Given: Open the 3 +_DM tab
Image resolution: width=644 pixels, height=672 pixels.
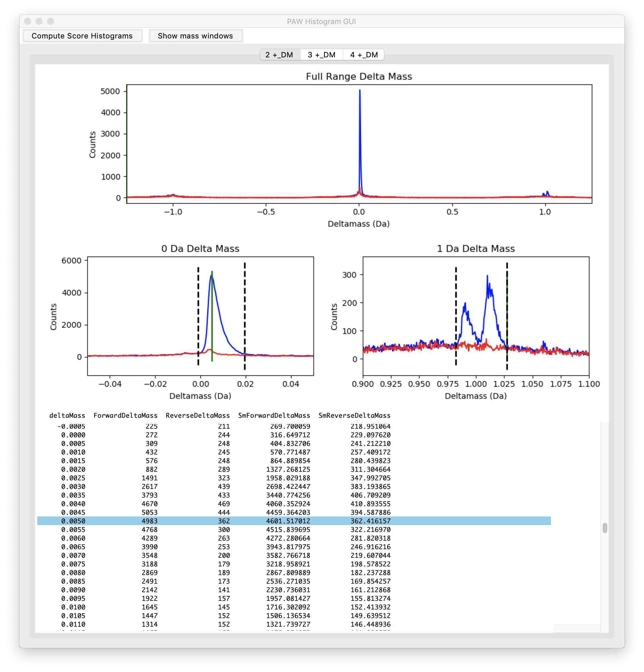Looking at the screenshot, I should tap(321, 55).
